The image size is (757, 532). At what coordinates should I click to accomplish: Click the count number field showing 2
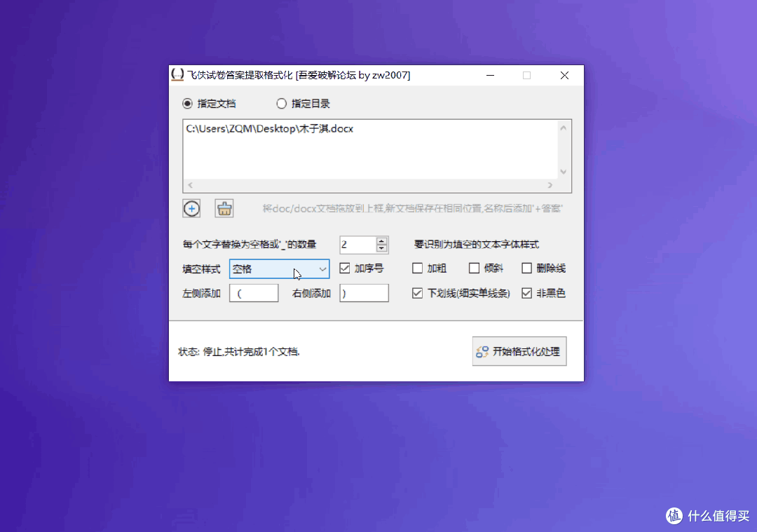tap(357, 245)
